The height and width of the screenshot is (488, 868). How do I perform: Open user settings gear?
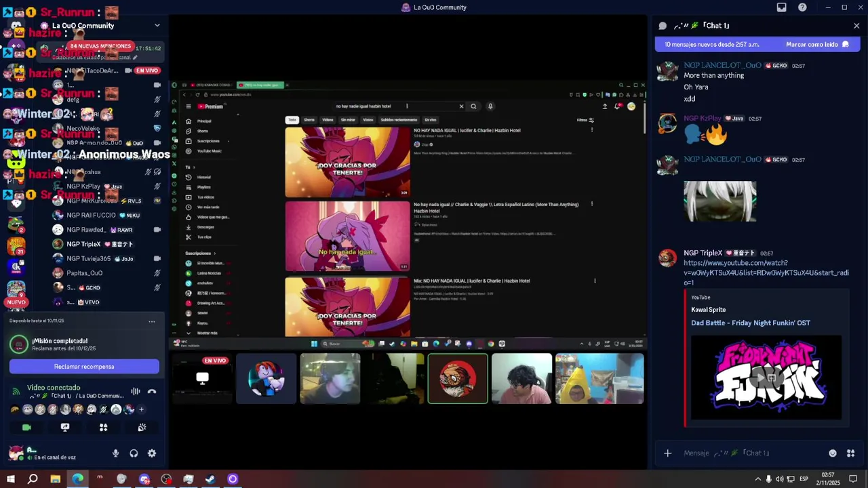pyautogui.click(x=152, y=453)
